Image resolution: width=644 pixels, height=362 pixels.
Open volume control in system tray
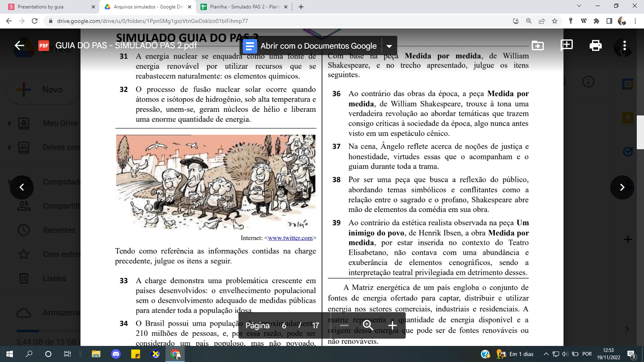coord(565,354)
